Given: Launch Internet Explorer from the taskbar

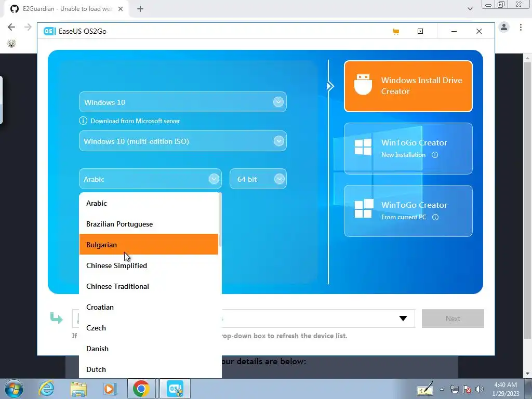Looking at the screenshot, I should point(46,389).
